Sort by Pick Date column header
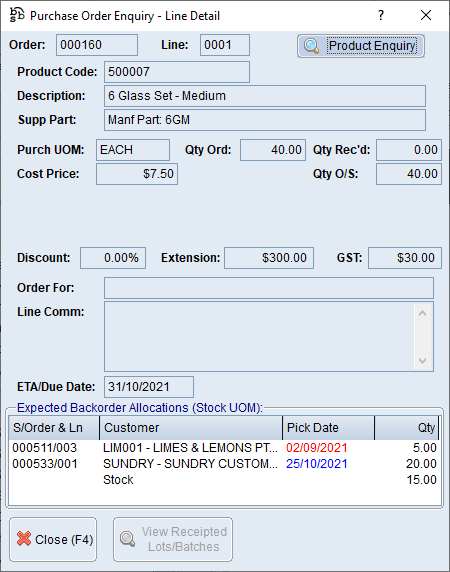The width and height of the screenshot is (450, 572). click(x=329, y=428)
